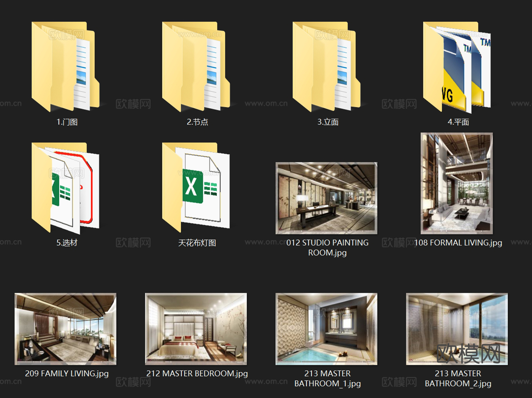Select the 209 FAMILY LIVING image thumbnail
This screenshot has width=532, height=398.
click(66, 329)
